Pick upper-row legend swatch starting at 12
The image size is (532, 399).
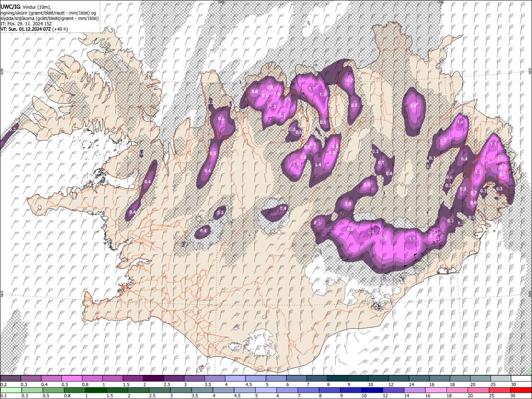click(x=399, y=378)
